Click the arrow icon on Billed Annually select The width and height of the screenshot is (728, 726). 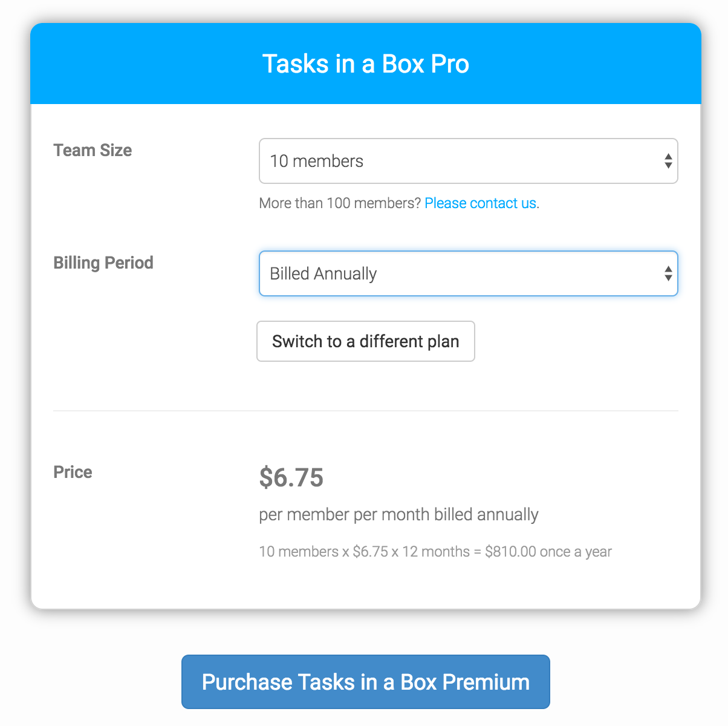click(x=668, y=273)
